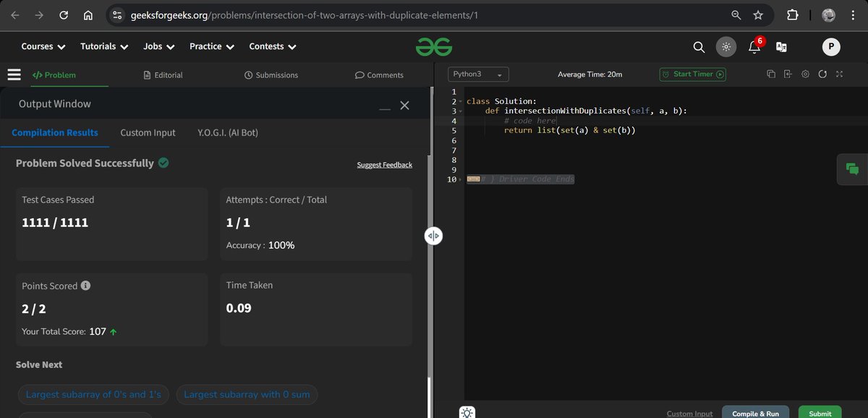Switch to the Editorial tab
This screenshot has height=418, width=868.
[163, 74]
